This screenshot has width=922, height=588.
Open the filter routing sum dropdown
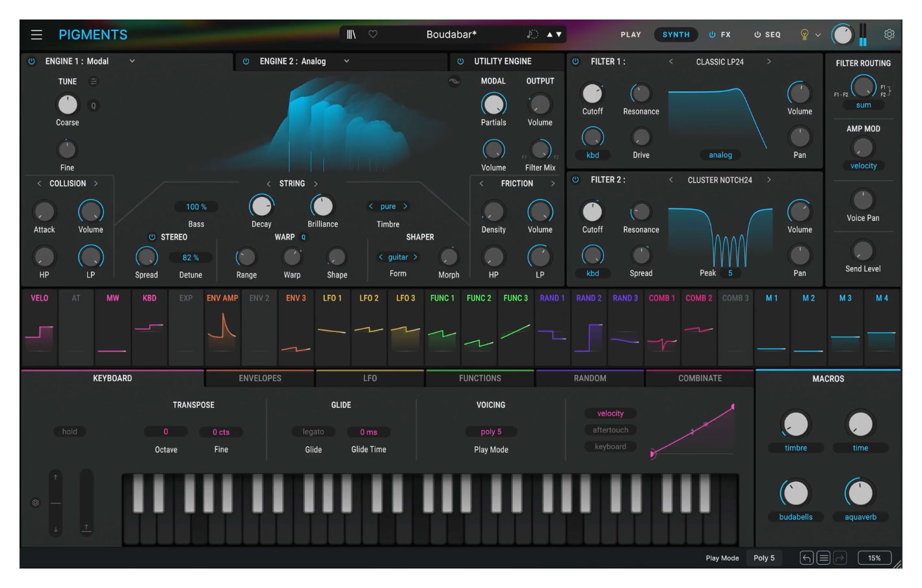[x=863, y=105]
